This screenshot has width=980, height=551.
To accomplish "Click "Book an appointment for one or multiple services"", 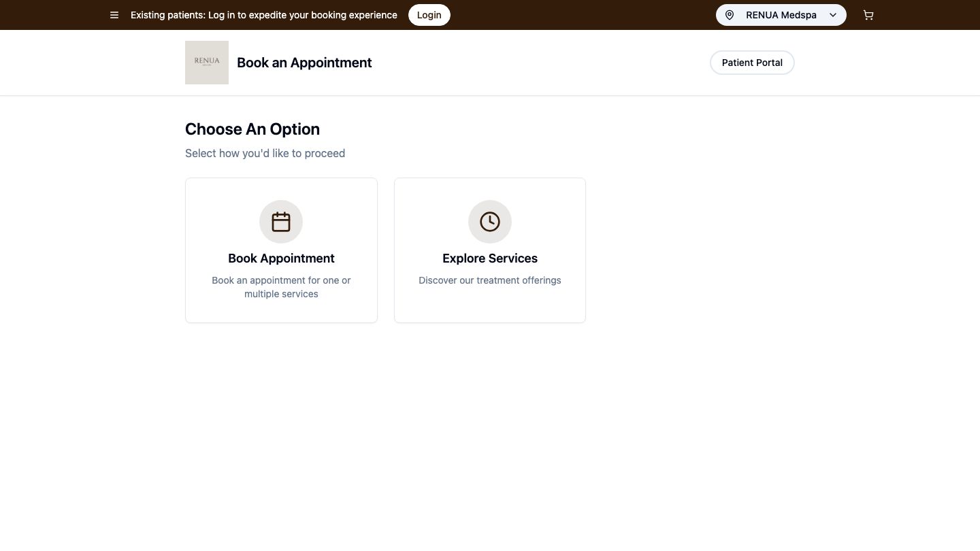I will [x=281, y=287].
